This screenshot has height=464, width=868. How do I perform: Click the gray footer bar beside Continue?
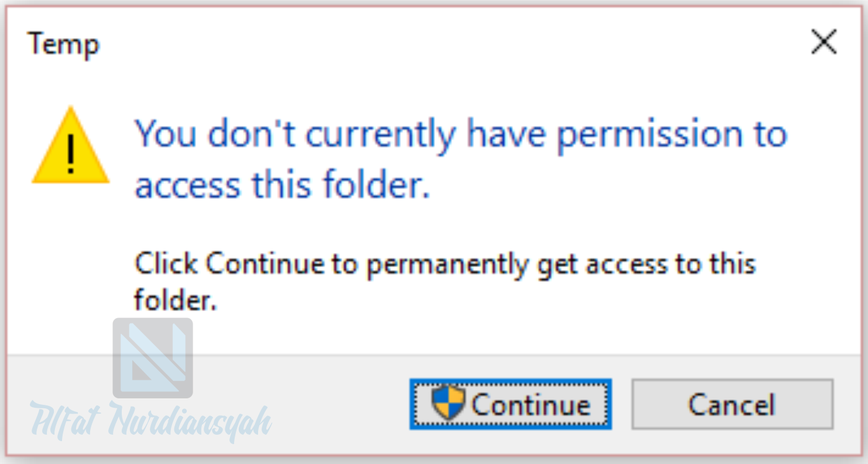(x=339, y=404)
